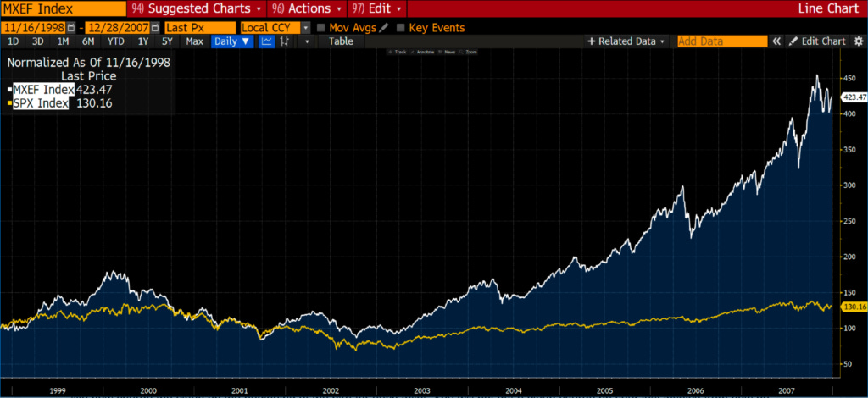The height and width of the screenshot is (398, 868).
Task: Click the start date field 11/16/1998
Action: (x=33, y=28)
